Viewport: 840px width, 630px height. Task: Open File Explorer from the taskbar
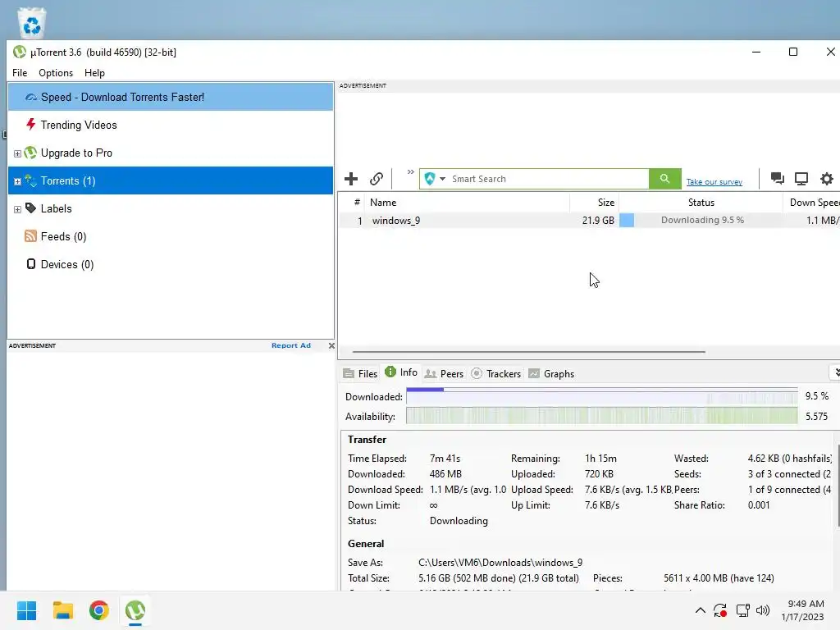(62, 610)
